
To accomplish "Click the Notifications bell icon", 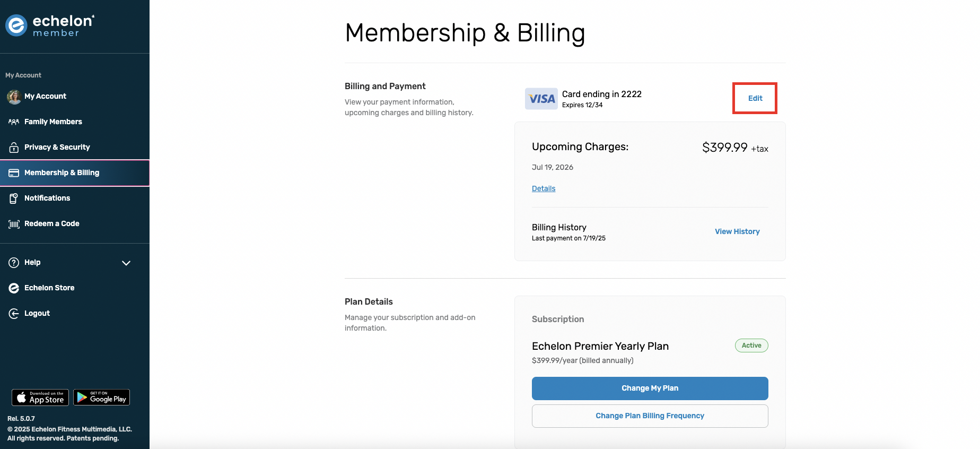I will coord(14,198).
